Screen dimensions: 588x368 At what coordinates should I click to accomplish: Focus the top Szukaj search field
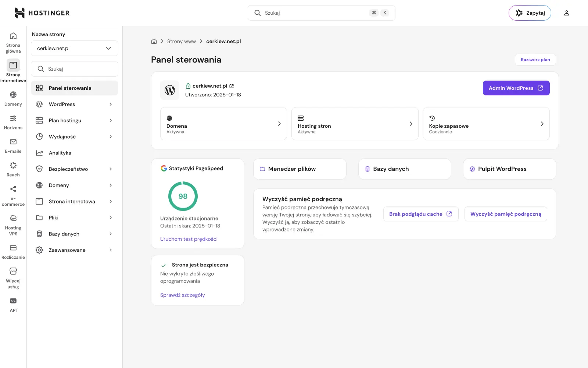322,13
